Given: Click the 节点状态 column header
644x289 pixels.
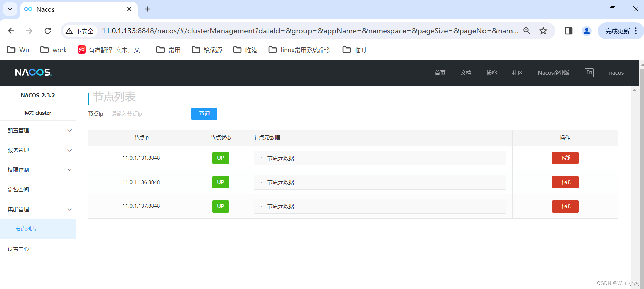Looking at the screenshot, I should click(x=221, y=138).
